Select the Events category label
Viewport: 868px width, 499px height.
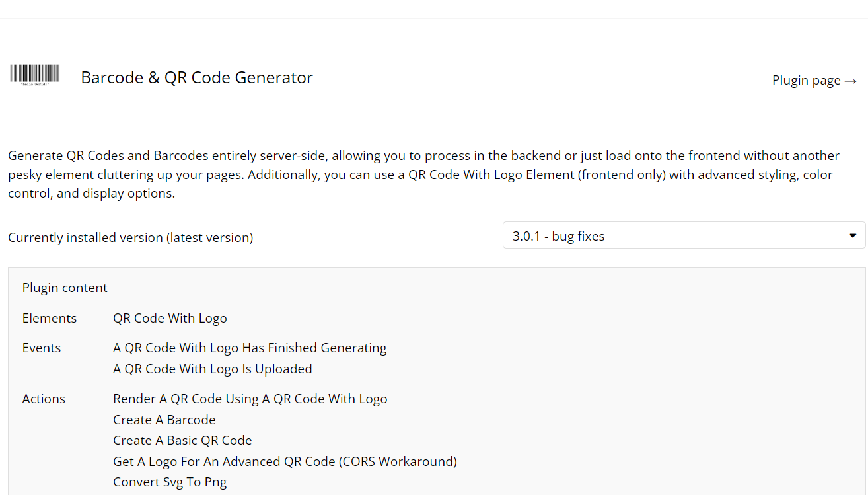(x=42, y=348)
